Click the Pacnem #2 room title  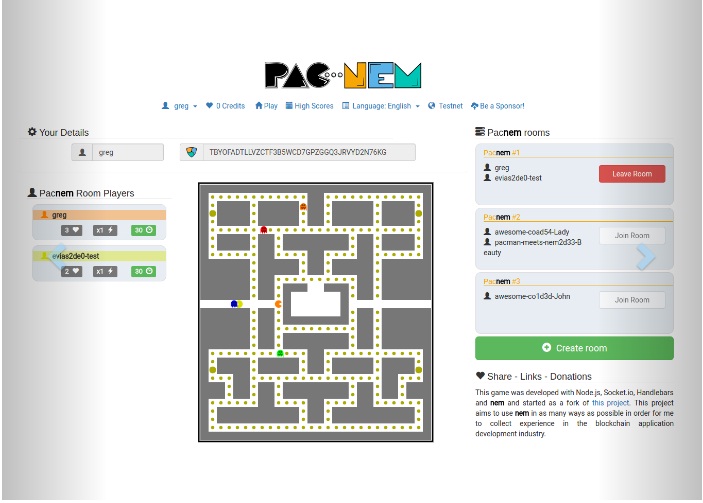coord(501,217)
